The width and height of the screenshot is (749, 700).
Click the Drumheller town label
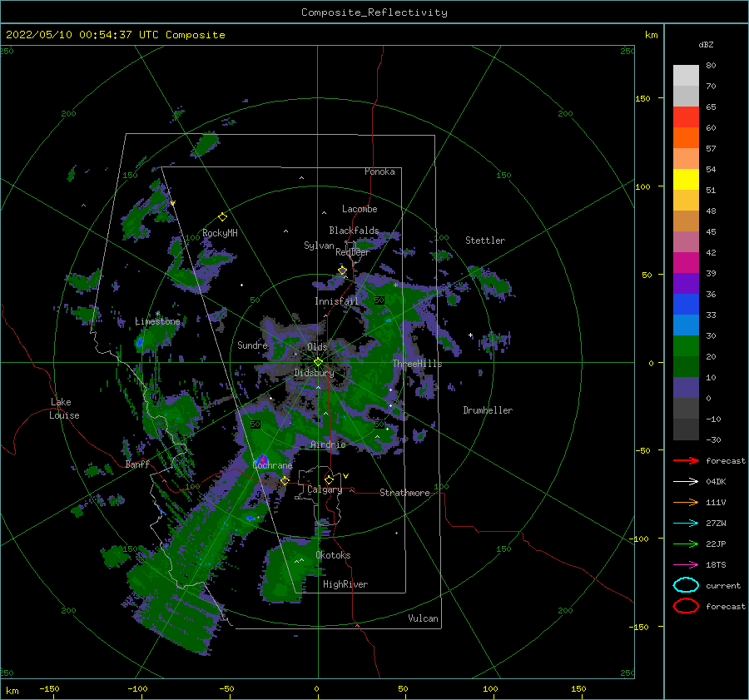pos(488,410)
